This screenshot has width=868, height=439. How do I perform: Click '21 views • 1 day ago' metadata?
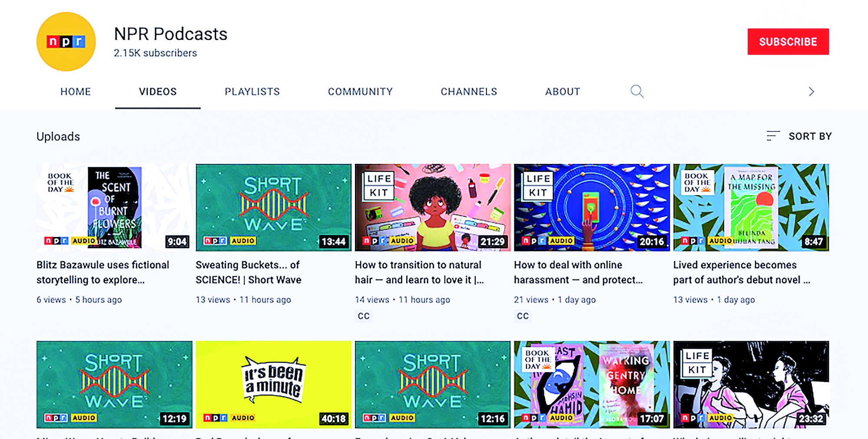pos(555,300)
